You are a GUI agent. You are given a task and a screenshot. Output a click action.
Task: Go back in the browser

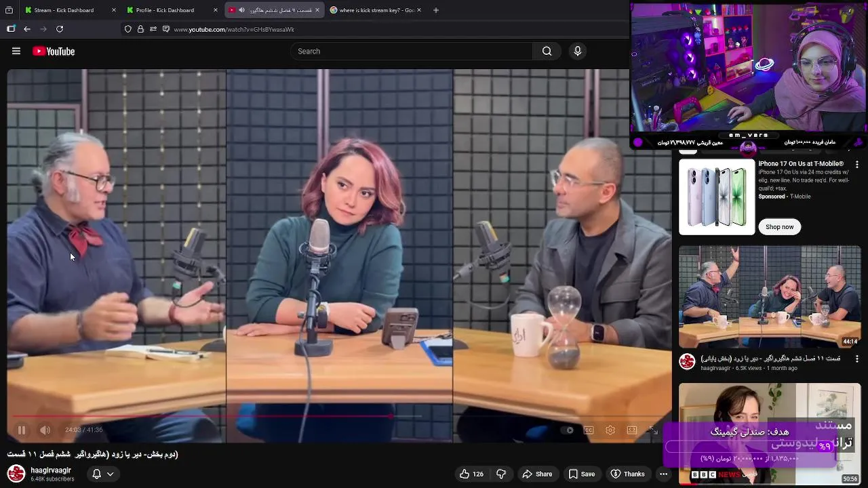pos(27,29)
